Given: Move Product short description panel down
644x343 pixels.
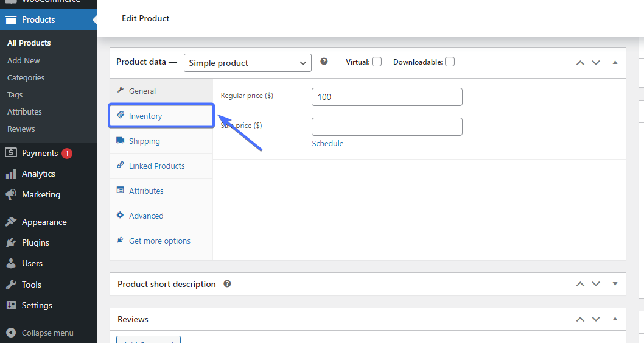Looking at the screenshot, I should [596, 284].
